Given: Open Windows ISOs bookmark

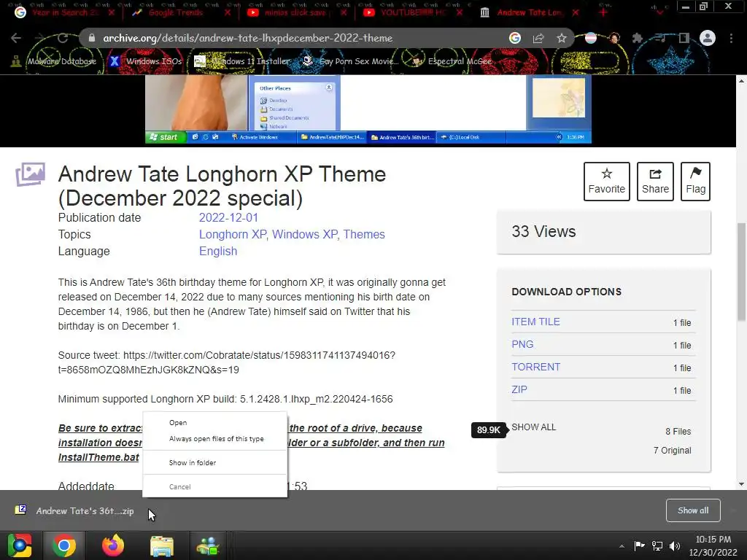Looking at the screenshot, I should 146,61.
